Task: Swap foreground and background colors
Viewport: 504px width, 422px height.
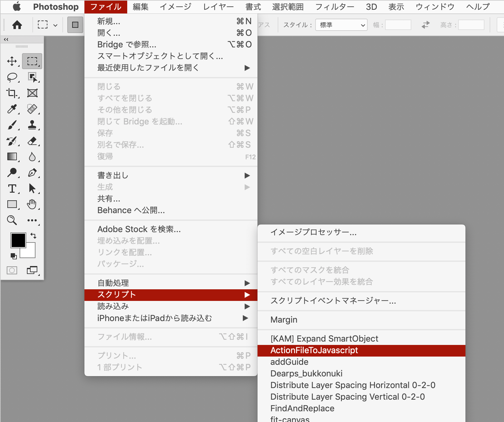Action: pyautogui.click(x=33, y=236)
